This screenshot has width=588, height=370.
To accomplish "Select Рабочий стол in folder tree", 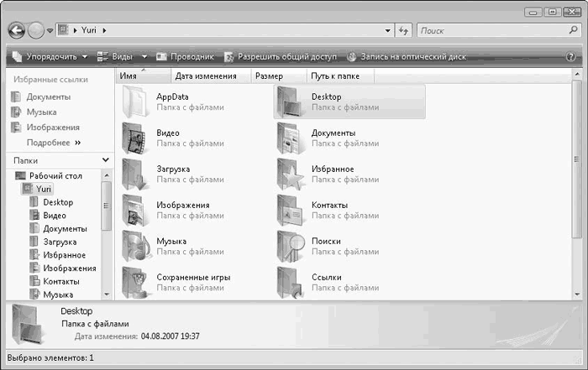I will tap(55, 175).
